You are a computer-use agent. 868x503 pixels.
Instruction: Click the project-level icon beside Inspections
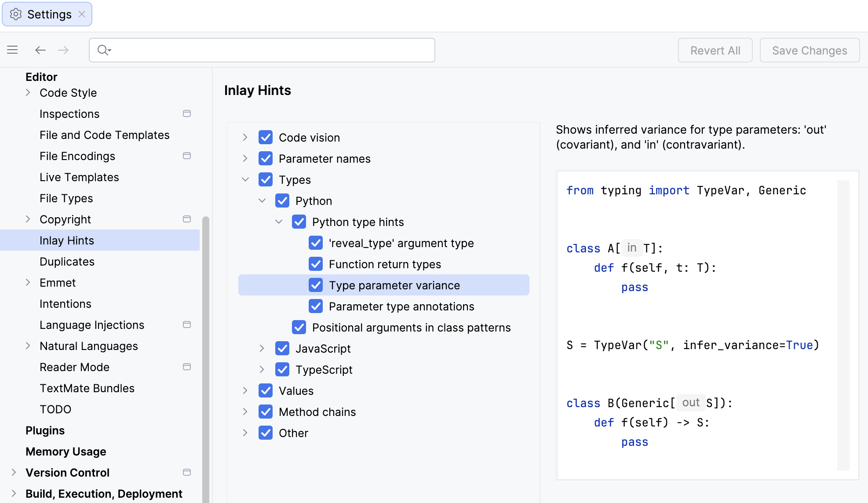click(x=187, y=113)
